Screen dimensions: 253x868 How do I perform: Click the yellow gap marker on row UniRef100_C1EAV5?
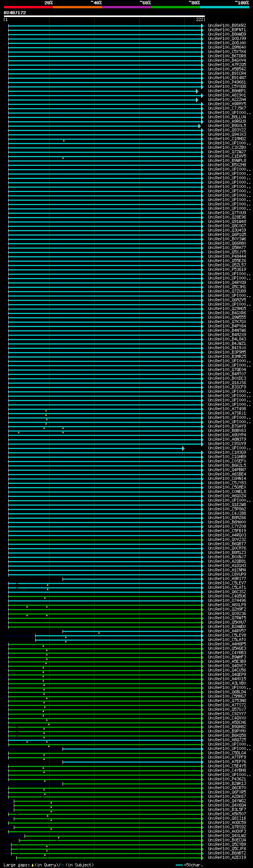click(x=63, y=158)
